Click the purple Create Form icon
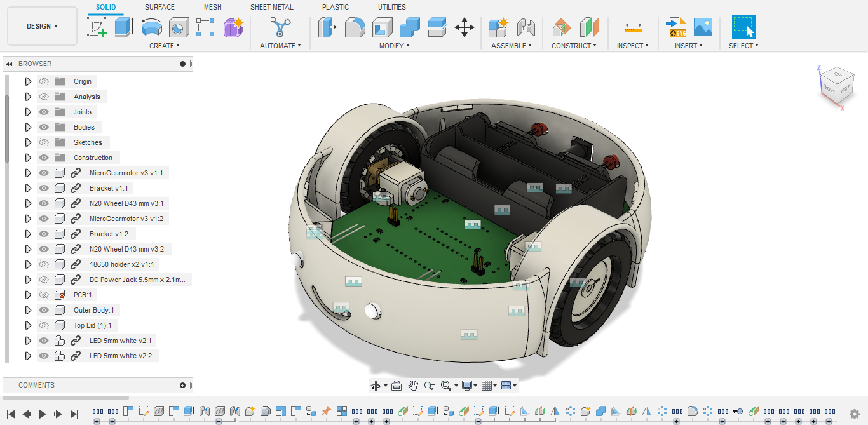 pos(233,28)
